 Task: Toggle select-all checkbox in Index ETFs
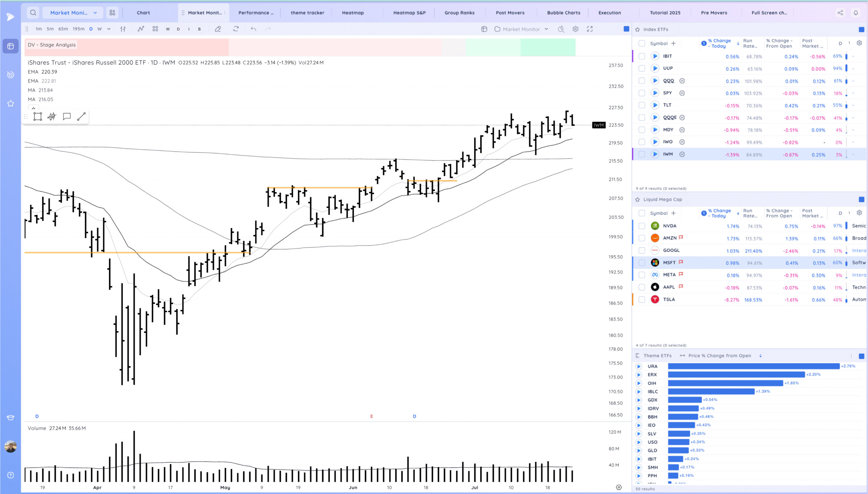click(642, 43)
